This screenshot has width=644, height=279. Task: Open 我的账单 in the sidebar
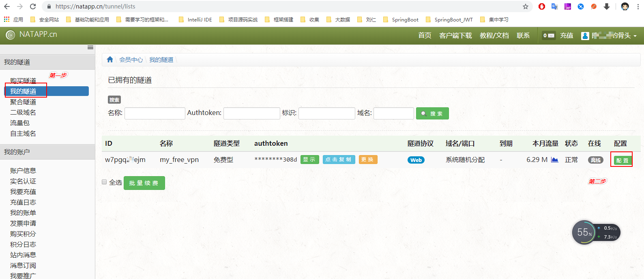coord(23,213)
